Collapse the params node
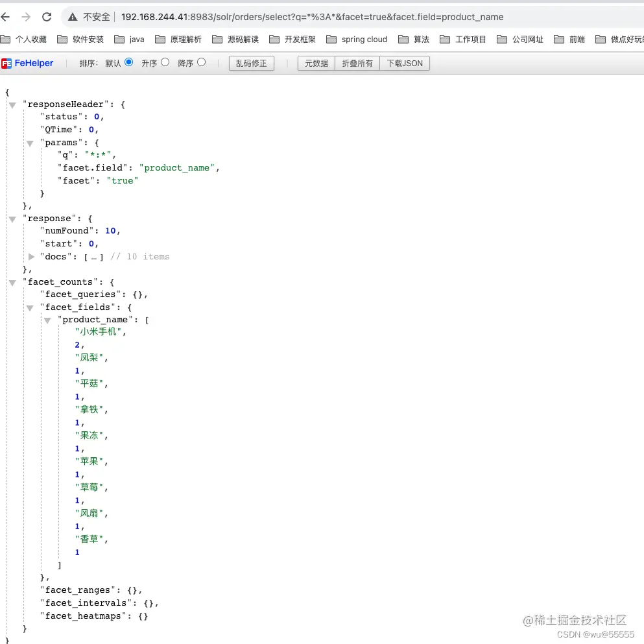Viewport: 644px width, 644px height. tap(30, 143)
